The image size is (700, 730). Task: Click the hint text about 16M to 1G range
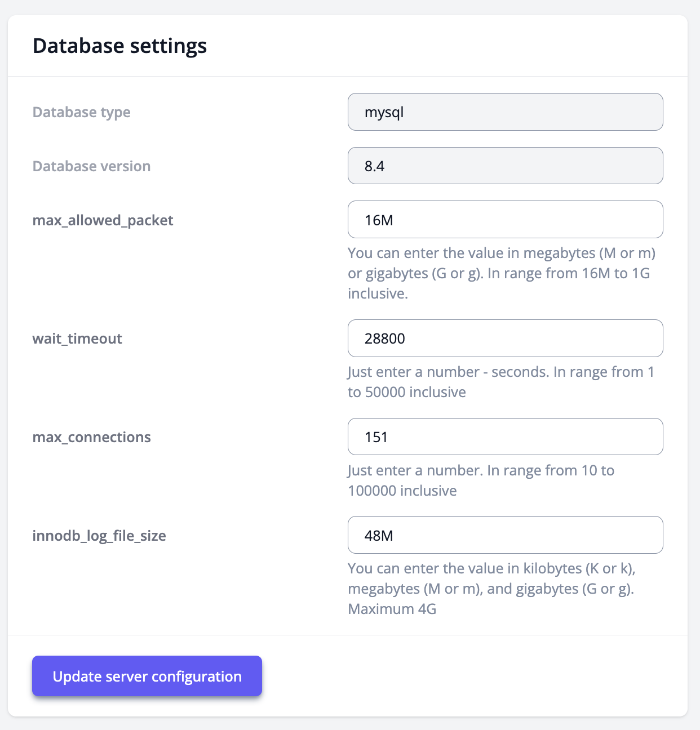point(500,273)
